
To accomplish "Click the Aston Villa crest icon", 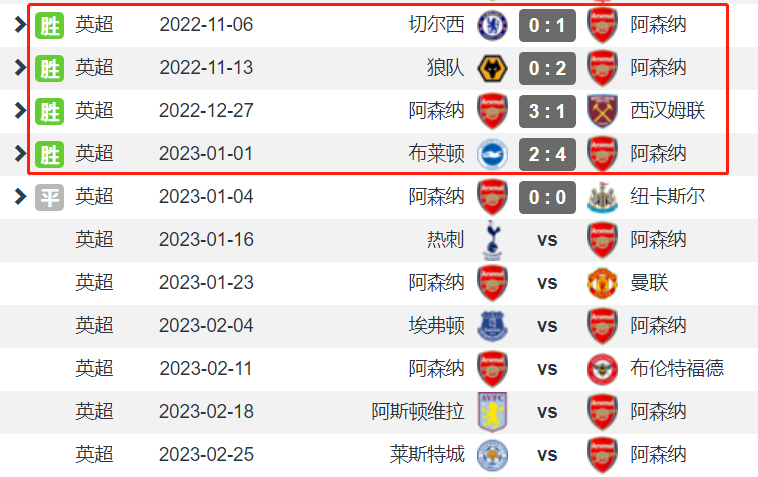I will point(492,412).
